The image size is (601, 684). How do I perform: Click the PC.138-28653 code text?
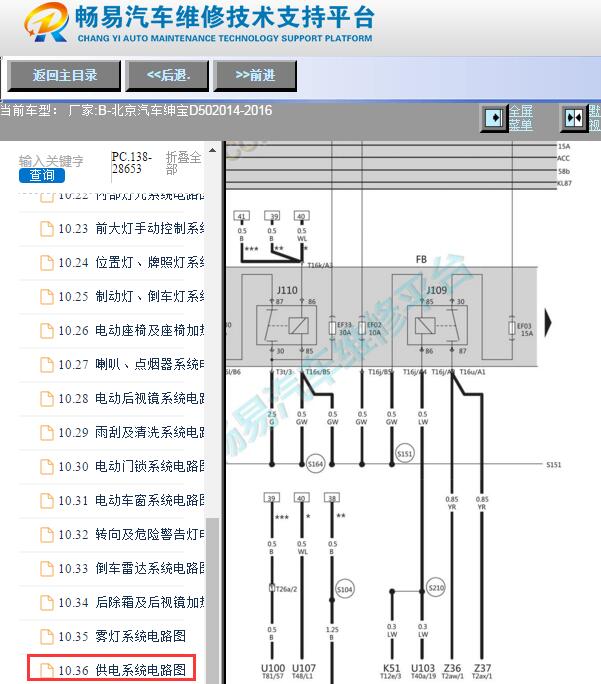pos(131,163)
